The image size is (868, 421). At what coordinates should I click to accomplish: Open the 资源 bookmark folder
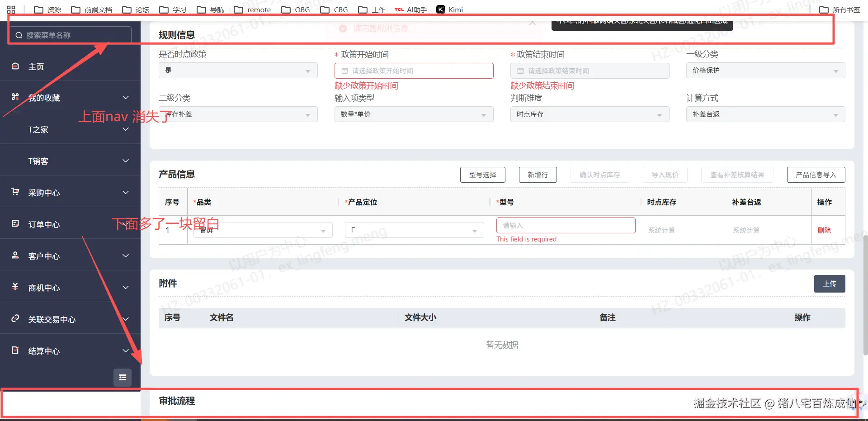tap(47, 9)
